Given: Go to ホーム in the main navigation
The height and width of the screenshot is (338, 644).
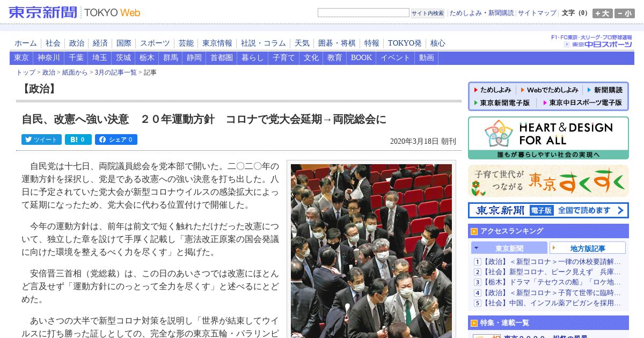Looking at the screenshot, I should [x=26, y=43].
